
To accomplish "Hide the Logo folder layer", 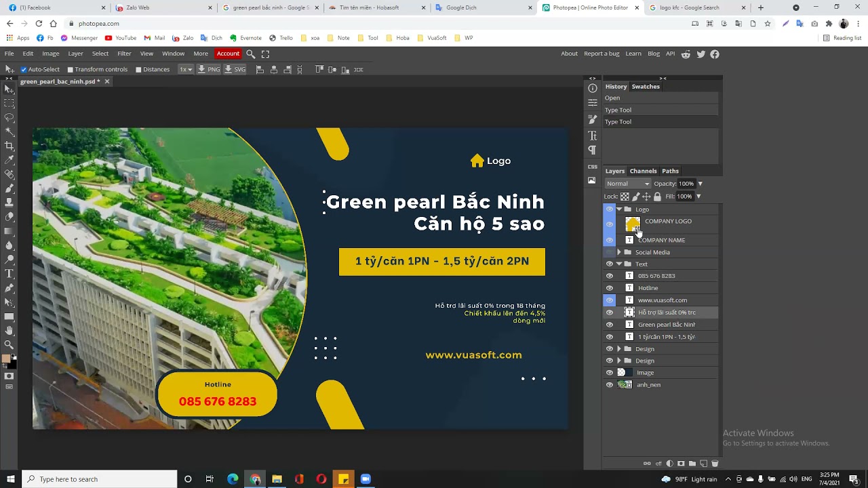I will (x=610, y=209).
